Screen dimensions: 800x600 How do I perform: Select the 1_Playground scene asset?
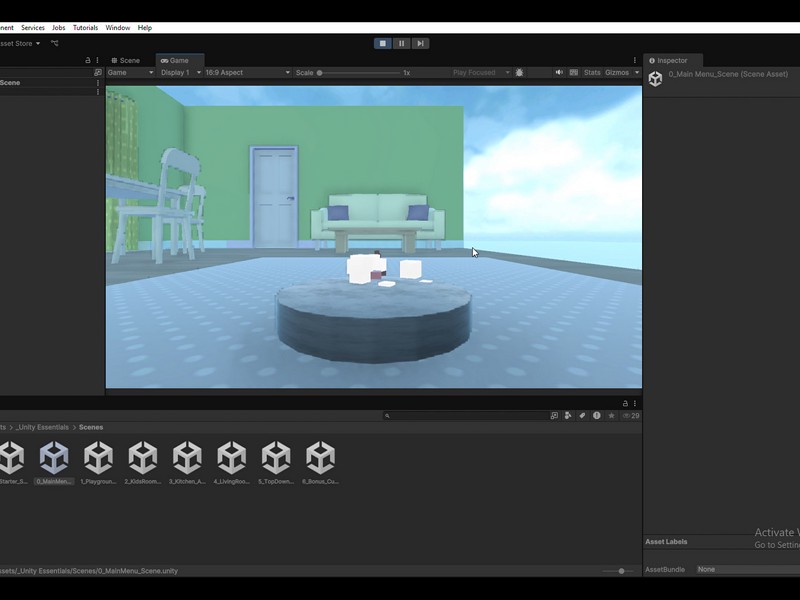click(x=98, y=460)
